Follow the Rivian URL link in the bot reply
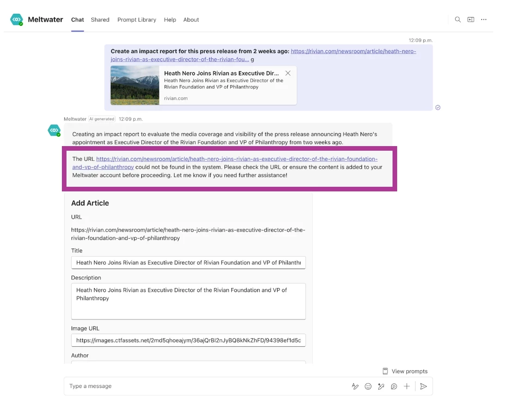Image resolution: width=532 pixels, height=417 pixels. pos(225,163)
